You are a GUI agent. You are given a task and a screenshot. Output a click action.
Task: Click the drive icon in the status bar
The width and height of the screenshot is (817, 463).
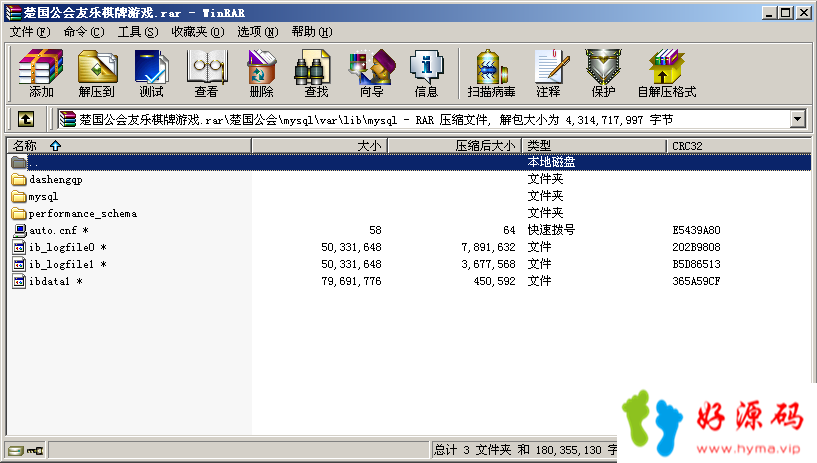[x=16, y=451]
